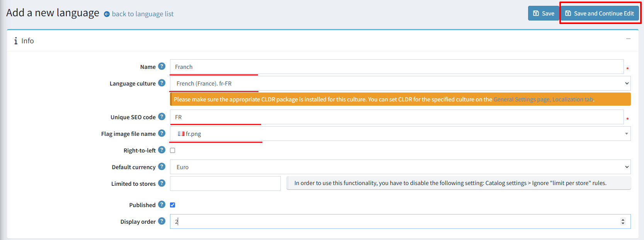
Task: Click the help icon next to Name
Action: click(162, 66)
